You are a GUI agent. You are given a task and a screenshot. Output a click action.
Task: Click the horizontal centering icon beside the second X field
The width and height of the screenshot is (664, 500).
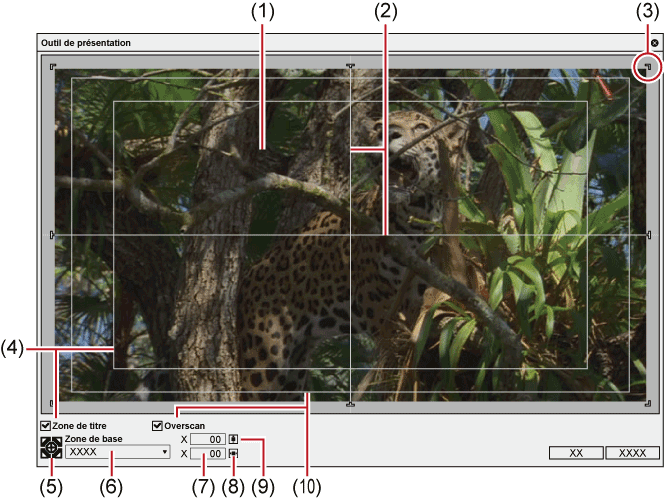[233, 453]
